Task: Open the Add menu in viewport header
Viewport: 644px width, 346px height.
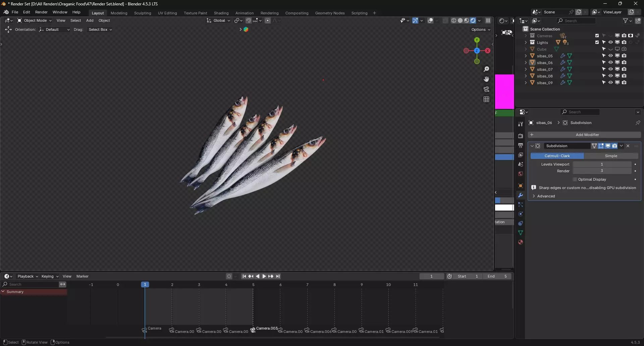Action: pyautogui.click(x=90, y=20)
